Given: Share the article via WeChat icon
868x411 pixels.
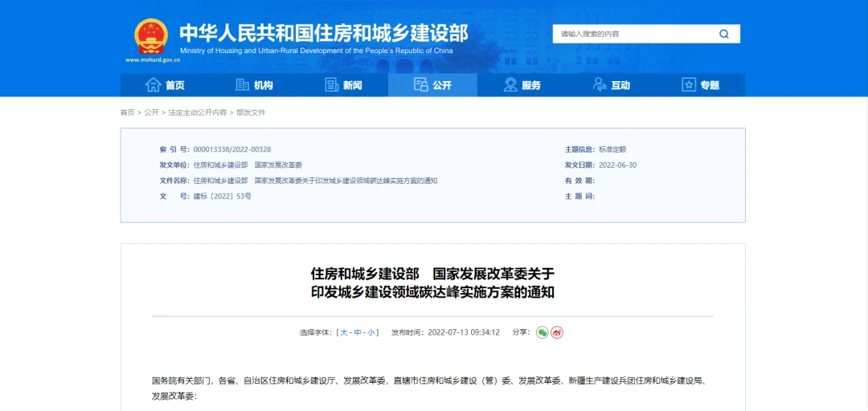Looking at the screenshot, I should [x=542, y=332].
